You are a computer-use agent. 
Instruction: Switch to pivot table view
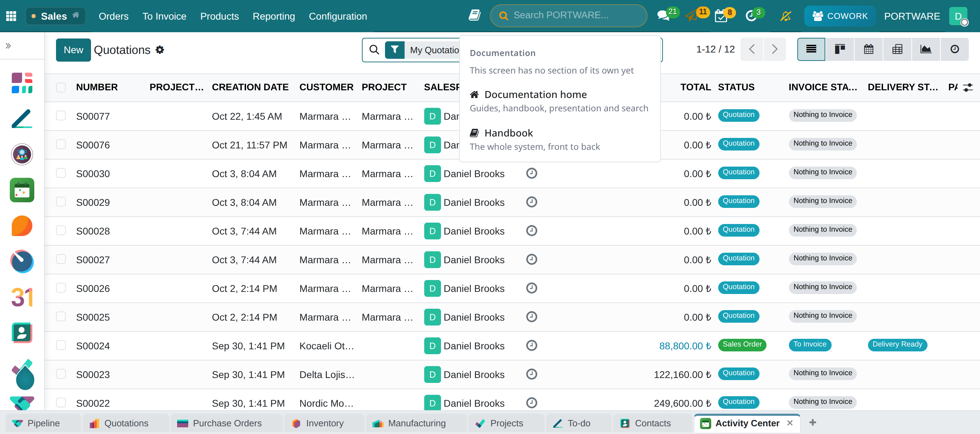point(897,49)
